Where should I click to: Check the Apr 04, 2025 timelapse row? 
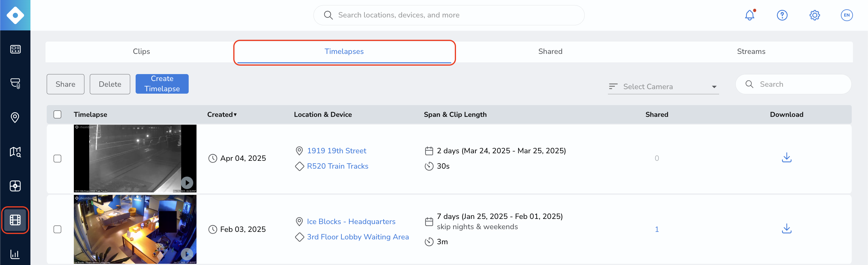tap(58, 159)
